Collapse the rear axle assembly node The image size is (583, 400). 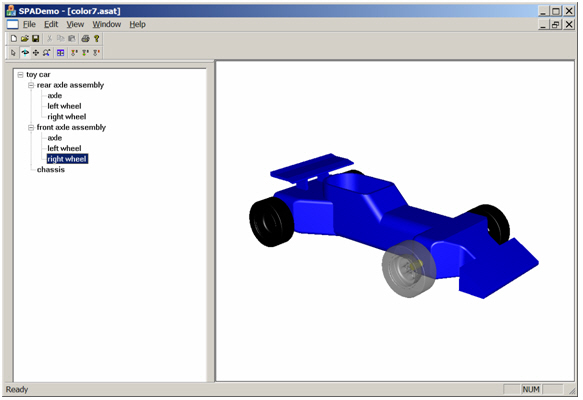[31, 85]
